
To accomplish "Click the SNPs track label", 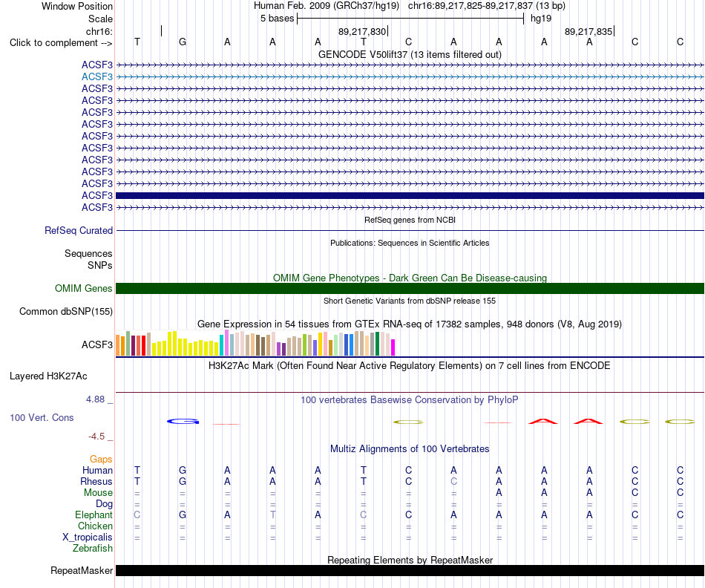I will pos(100,266).
